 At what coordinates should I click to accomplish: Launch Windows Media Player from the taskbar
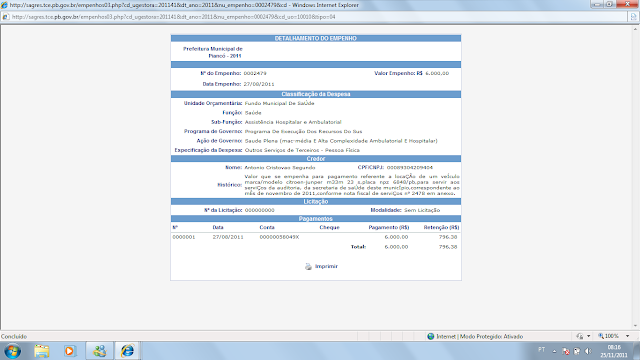[x=69, y=351]
